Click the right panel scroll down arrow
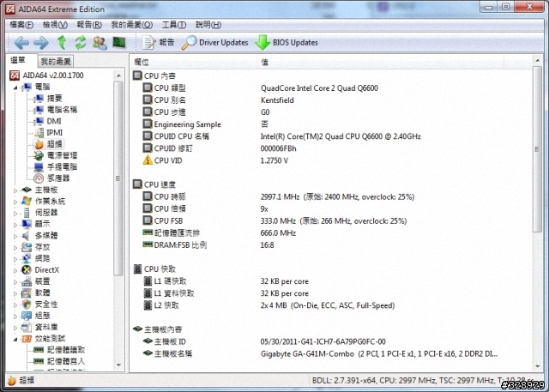 [x=538, y=366]
